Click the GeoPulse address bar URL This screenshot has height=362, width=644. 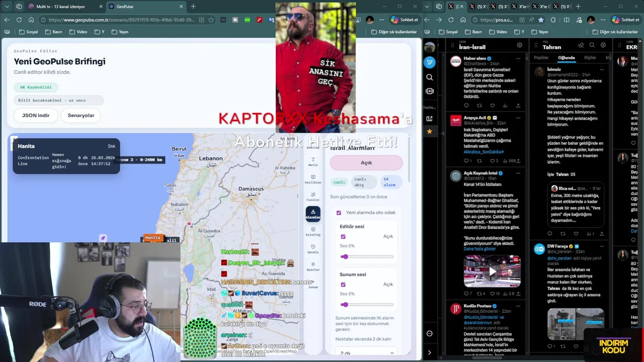[121, 20]
